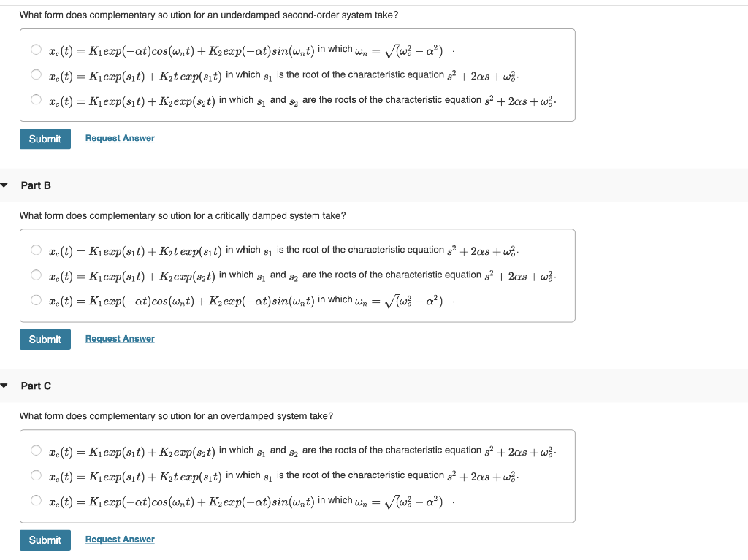Select first overdamped answer option
Screen dimensions: 748x560
(x=36, y=450)
